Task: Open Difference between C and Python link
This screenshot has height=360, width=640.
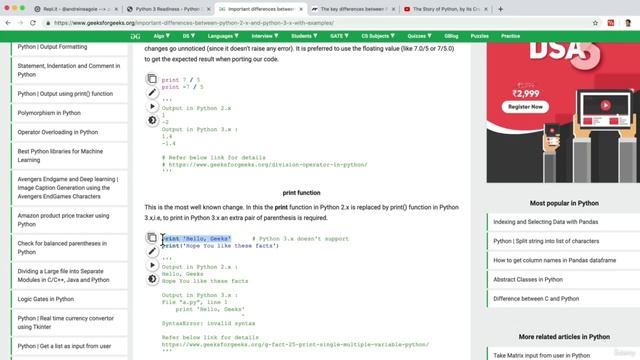Action: tap(536, 299)
